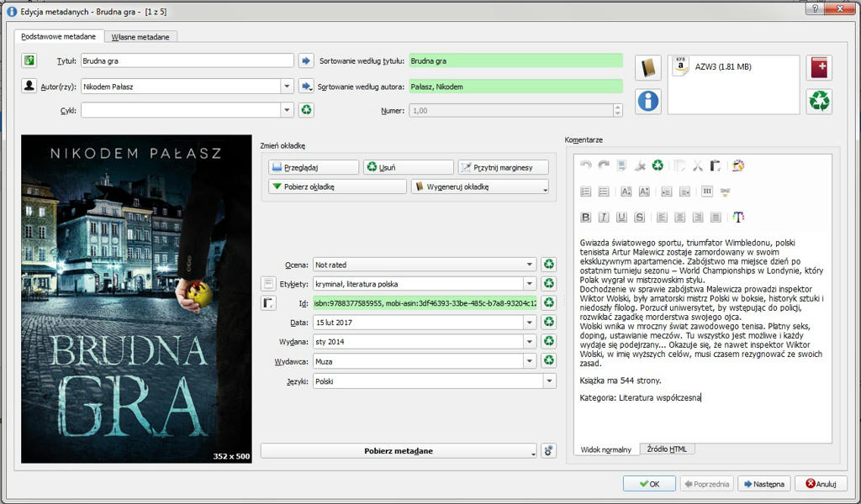This screenshot has height=504, width=861.
Task: Clear the Wydawca publisher with its recycle icon
Action: [x=548, y=360]
